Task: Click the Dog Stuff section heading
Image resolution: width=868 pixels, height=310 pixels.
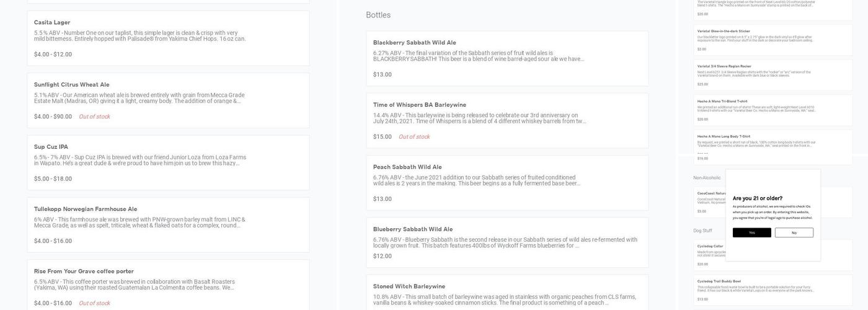Action: click(x=702, y=231)
